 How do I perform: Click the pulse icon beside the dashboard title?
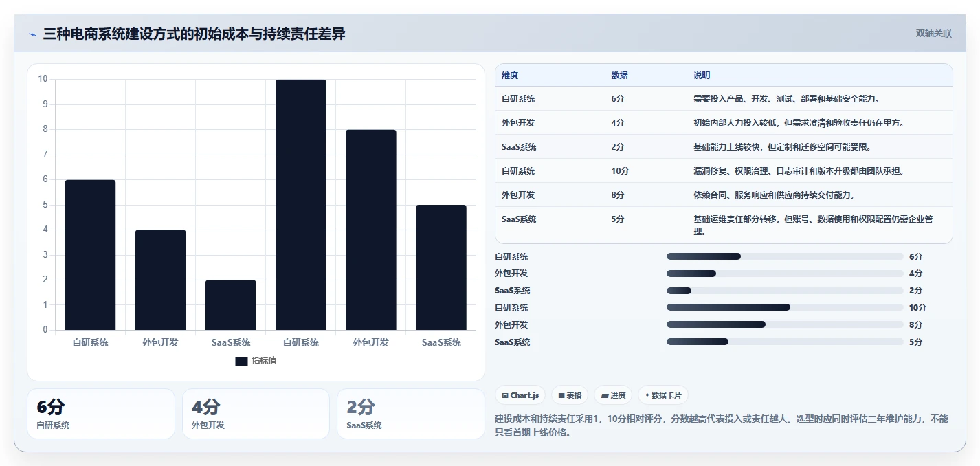tap(32, 34)
